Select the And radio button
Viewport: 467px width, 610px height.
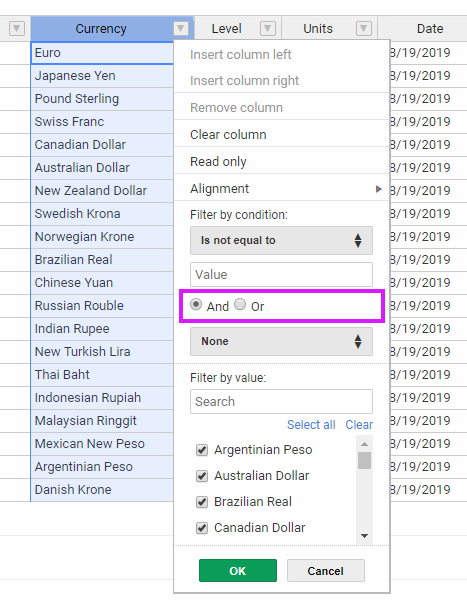click(196, 304)
